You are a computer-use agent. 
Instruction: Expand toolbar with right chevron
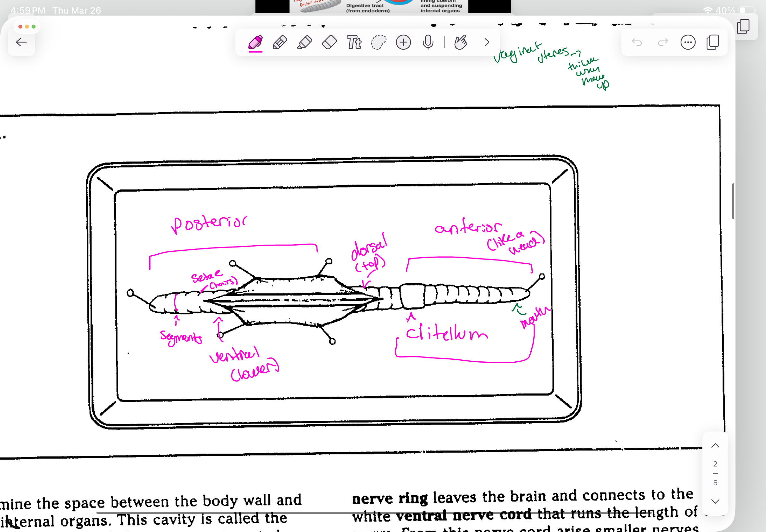coord(487,42)
